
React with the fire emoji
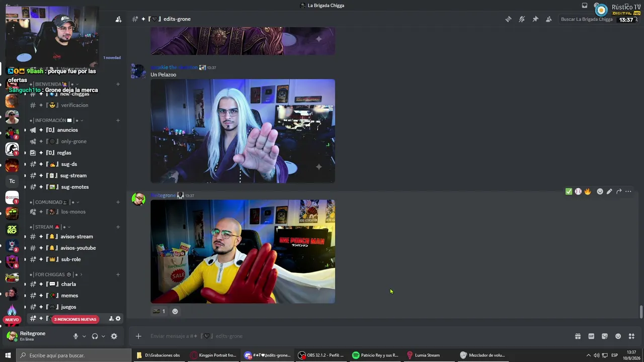coord(587,192)
